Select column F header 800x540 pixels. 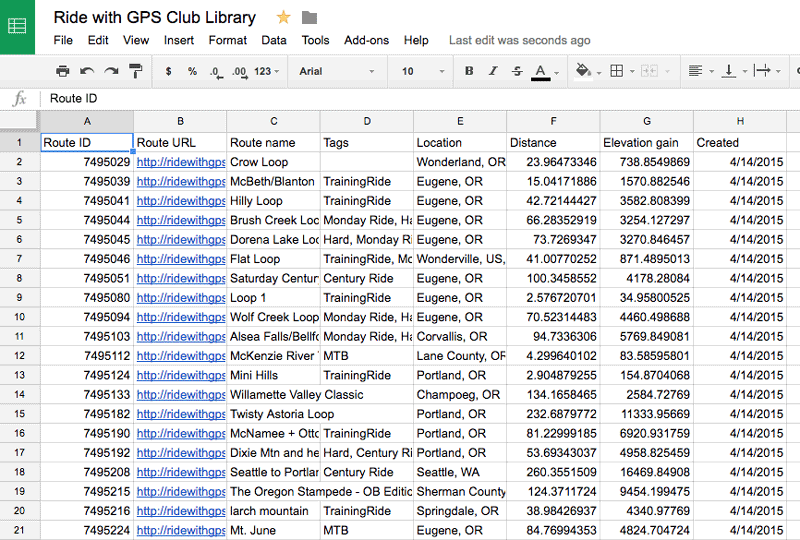coord(553,121)
